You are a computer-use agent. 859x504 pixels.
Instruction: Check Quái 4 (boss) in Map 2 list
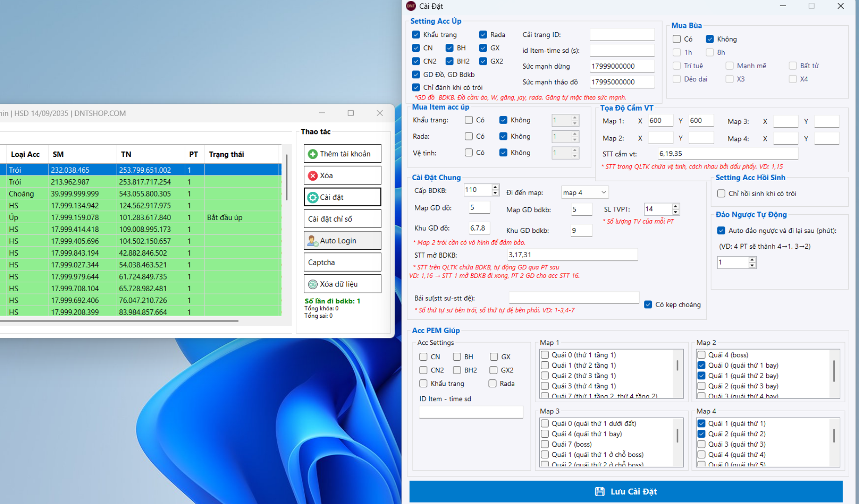(701, 355)
